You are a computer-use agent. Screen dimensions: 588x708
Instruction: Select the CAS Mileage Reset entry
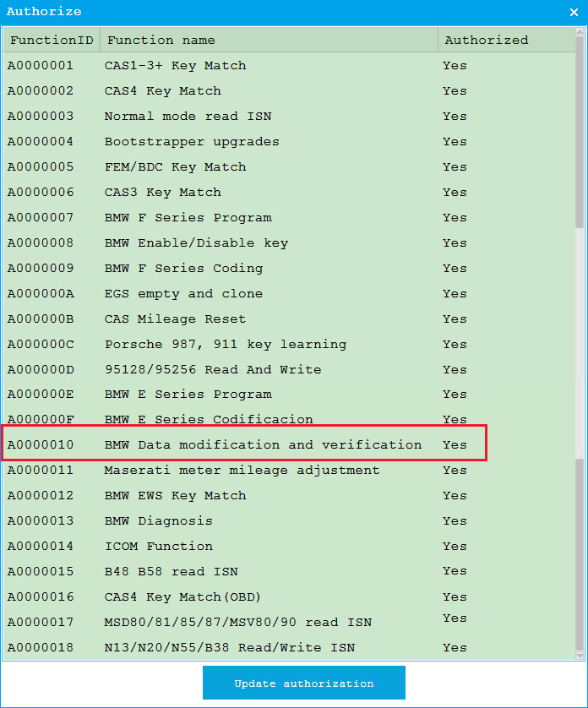click(x=175, y=319)
